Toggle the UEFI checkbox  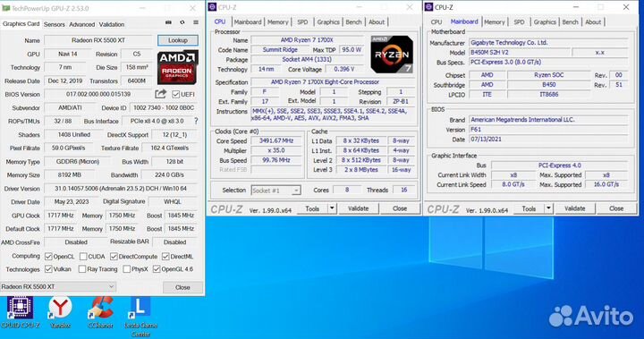tap(176, 95)
